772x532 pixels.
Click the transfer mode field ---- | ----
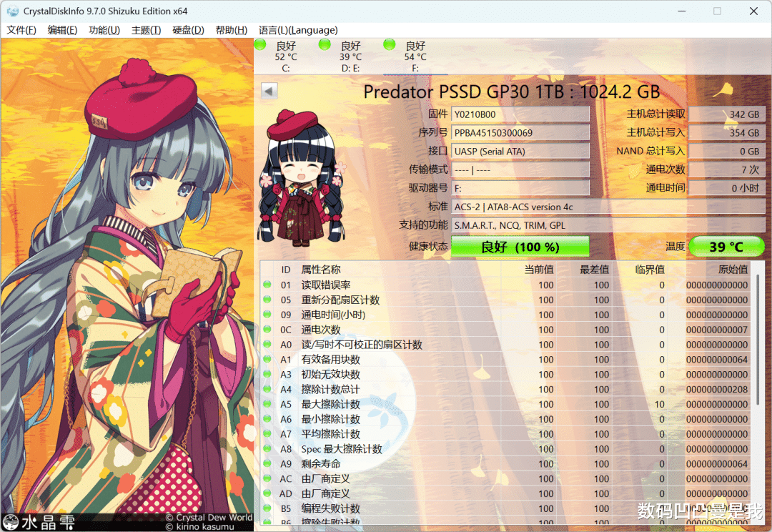pyautogui.click(x=520, y=170)
